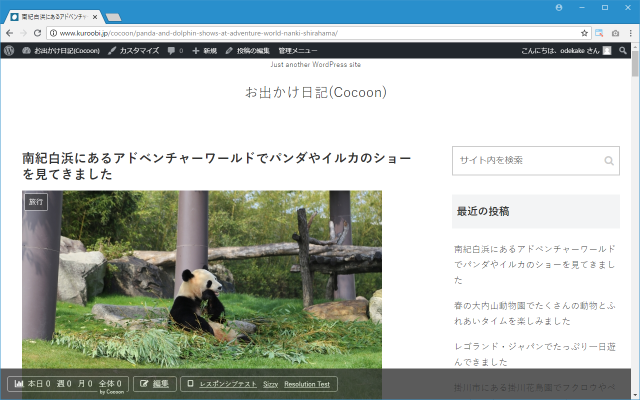Submit sidebar search with magnifier icon
The image size is (640, 400).
609,161
